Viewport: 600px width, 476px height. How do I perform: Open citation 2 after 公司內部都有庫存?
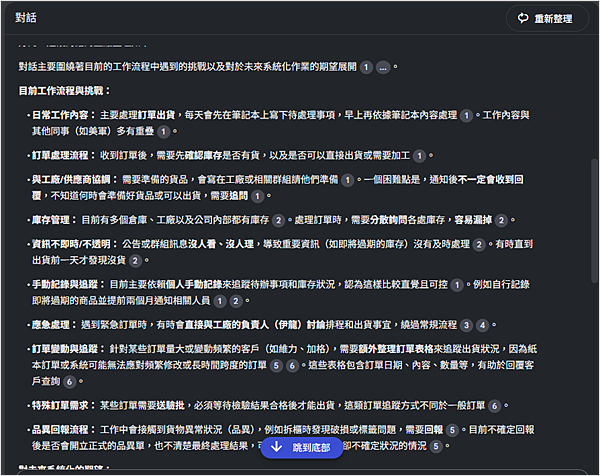click(279, 220)
